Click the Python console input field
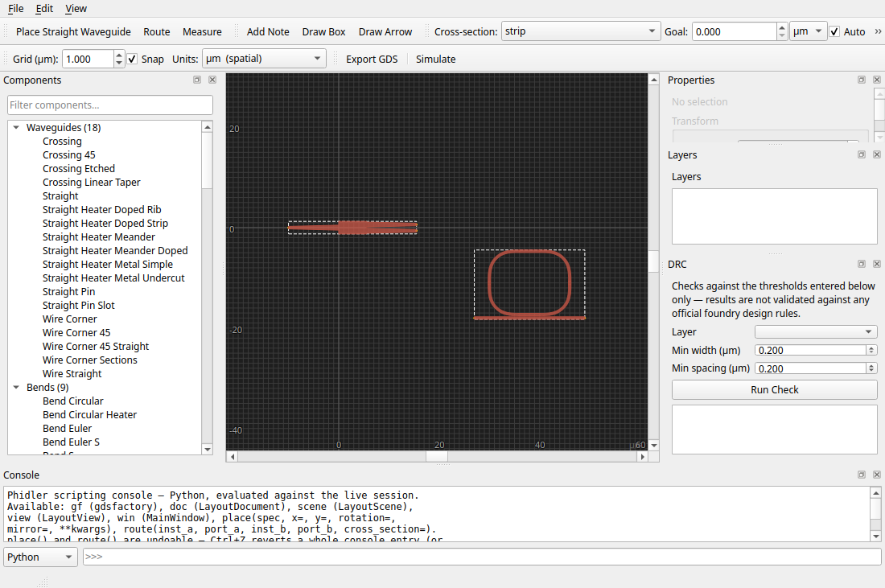This screenshot has width=885, height=588. [x=482, y=557]
